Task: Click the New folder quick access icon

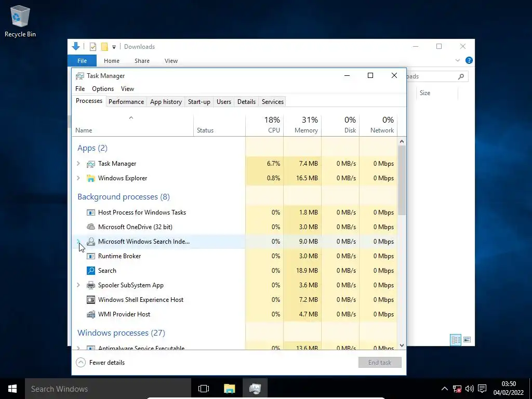Action: click(x=104, y=47)
